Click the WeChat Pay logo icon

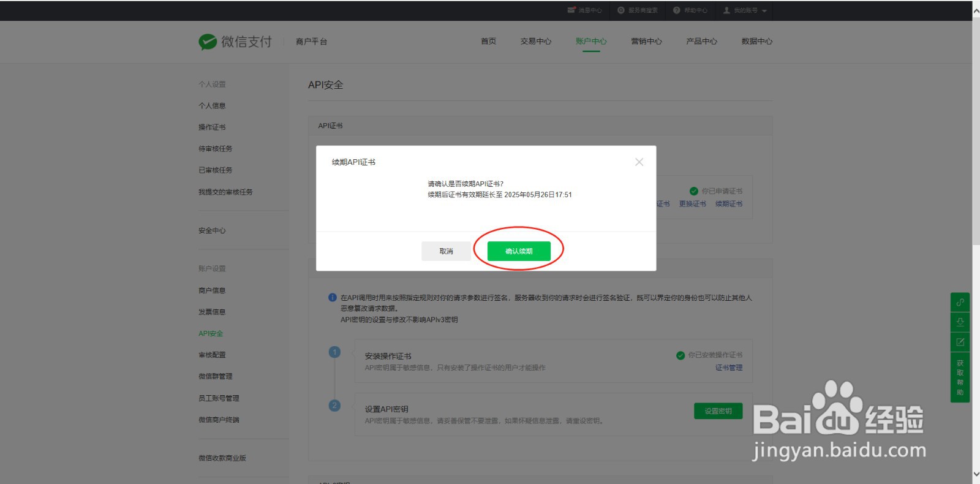pos(208,42)
